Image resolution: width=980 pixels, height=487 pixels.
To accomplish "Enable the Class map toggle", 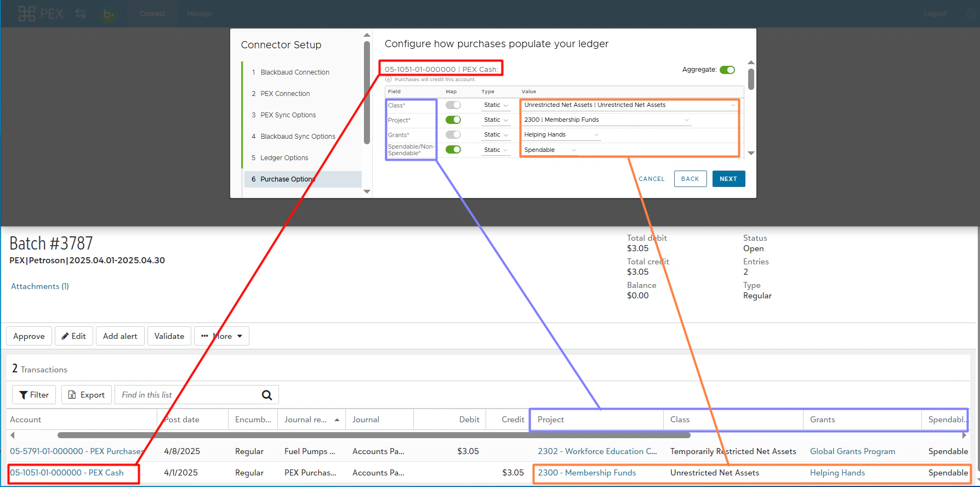I will click(x=453, y=105).
